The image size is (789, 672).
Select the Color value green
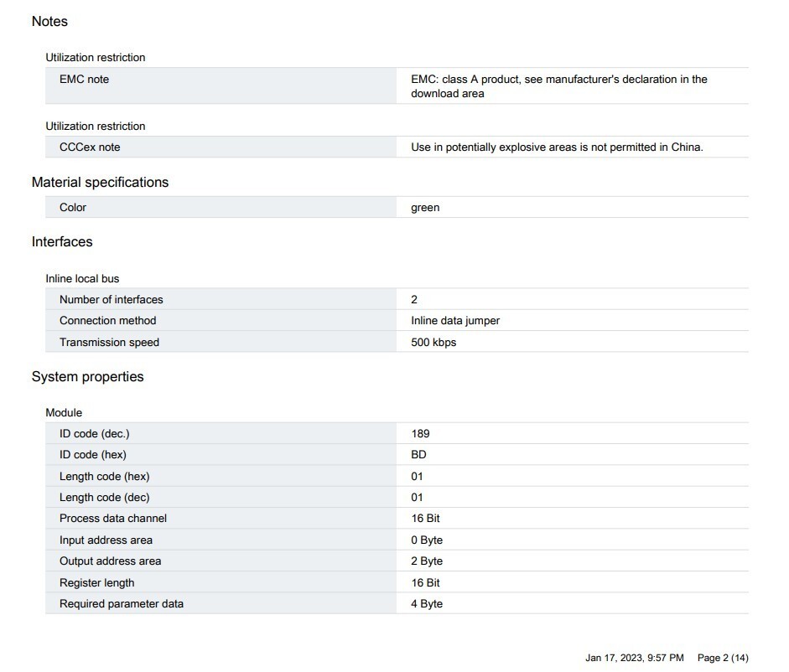[425, 207]
